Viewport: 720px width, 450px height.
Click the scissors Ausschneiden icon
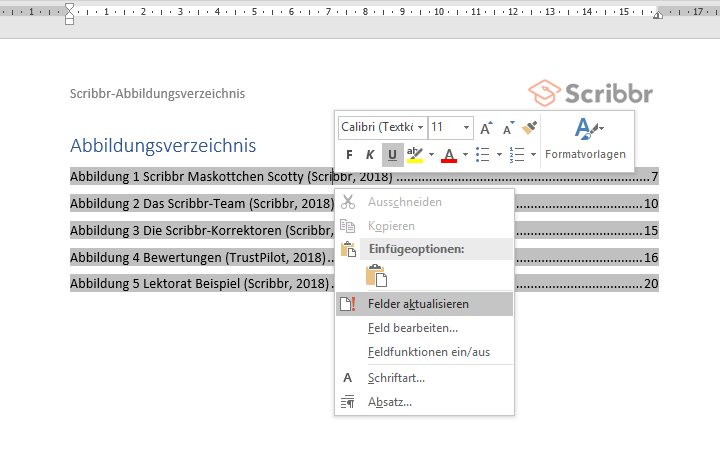pos(348,202)
